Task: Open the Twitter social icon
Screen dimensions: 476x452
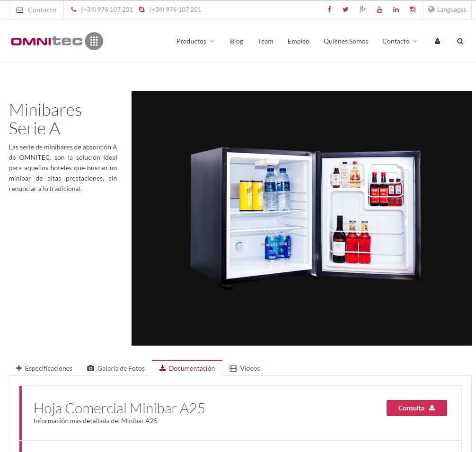Action: [345, 9]
